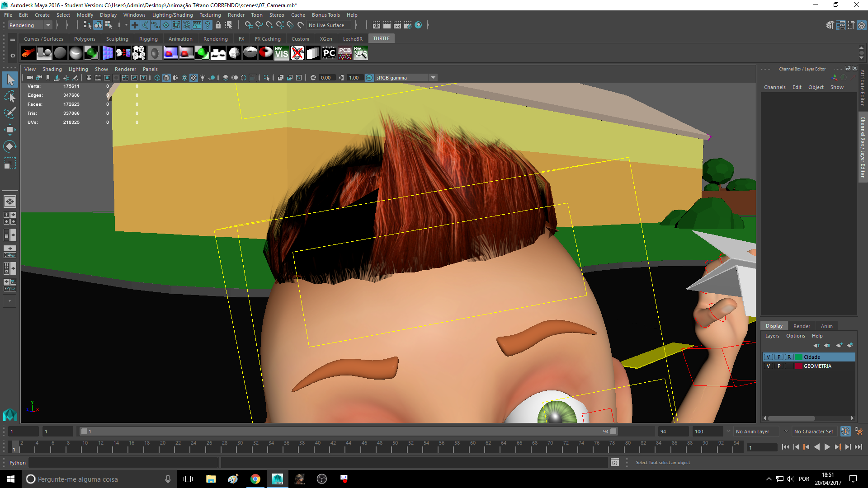Screen dimensions: 868x488
Task: Click the HW VIS shelf icon
Action: [281, 53]
